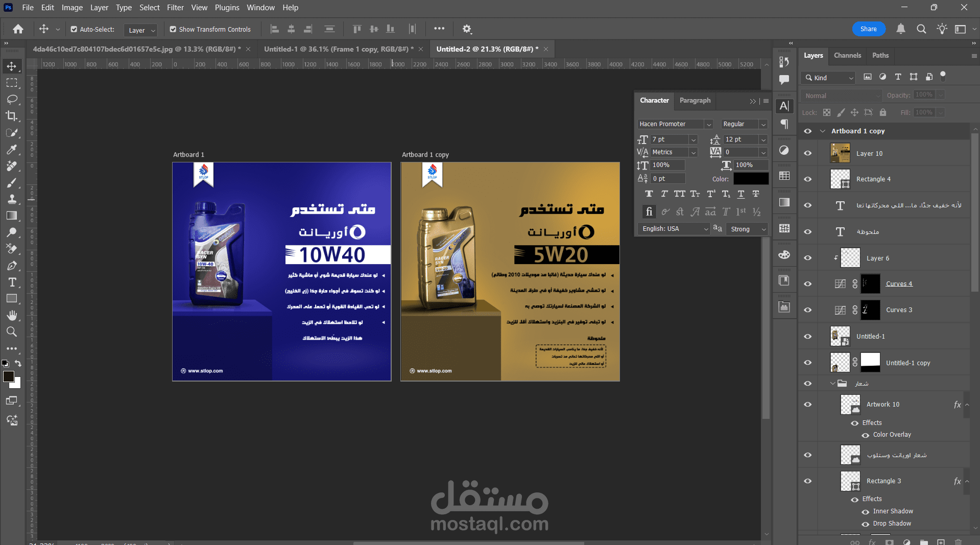This screenshot has width=980, height=545.
Task: Hide Curves 3 layer visibility
Action: pyautogui.click(x=808, y=310)
